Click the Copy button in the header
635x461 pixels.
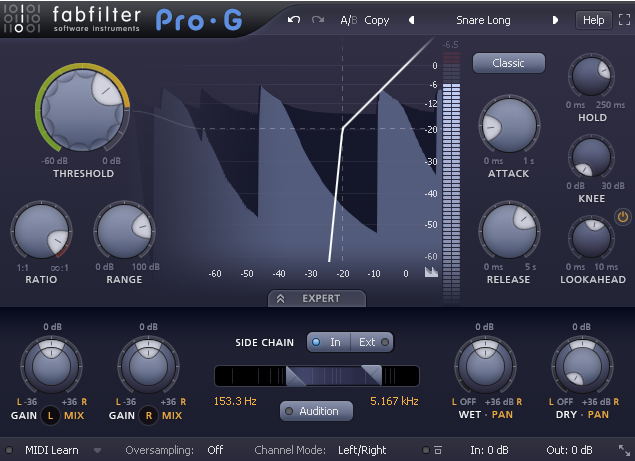(x=377, y=20)
